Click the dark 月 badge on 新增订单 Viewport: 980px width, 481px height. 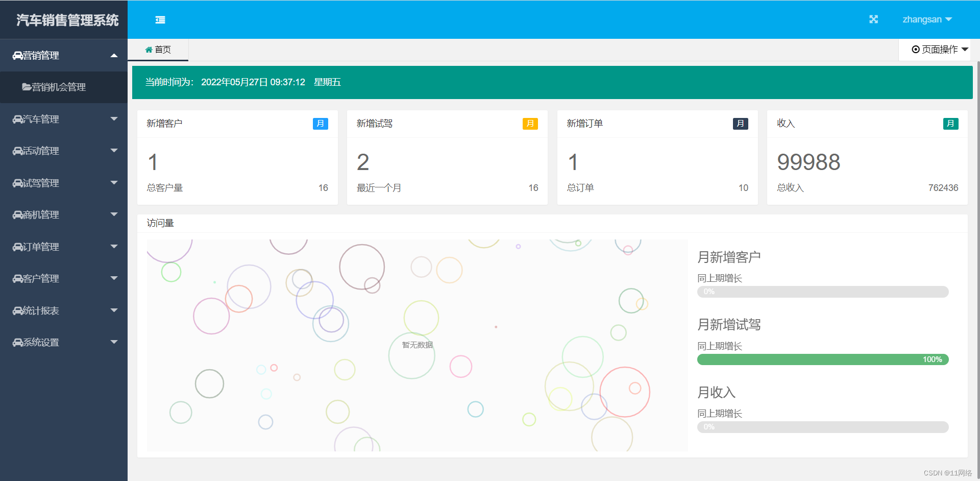click(x=741, y=124)
